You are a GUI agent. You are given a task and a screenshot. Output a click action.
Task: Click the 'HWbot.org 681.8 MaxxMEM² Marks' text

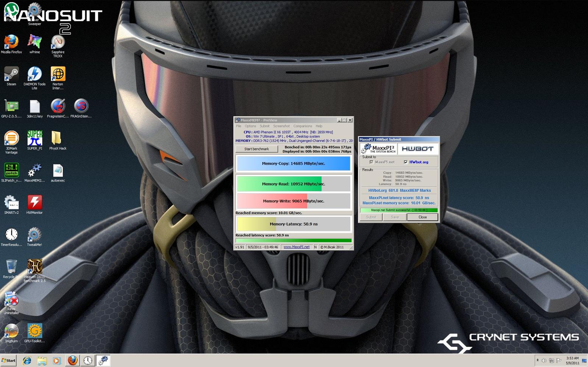click(399, 191)
